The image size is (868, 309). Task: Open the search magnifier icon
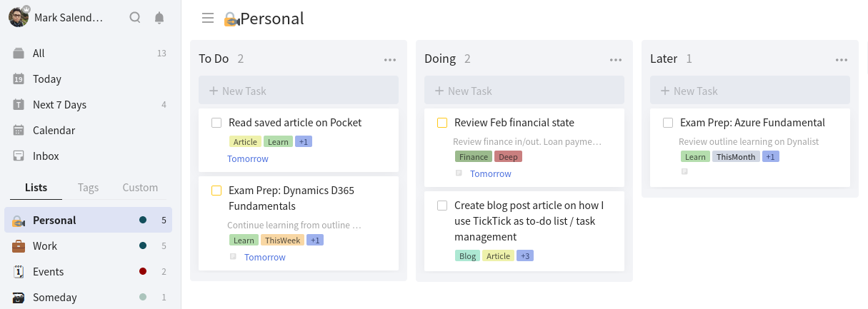[x=135, y=18]
